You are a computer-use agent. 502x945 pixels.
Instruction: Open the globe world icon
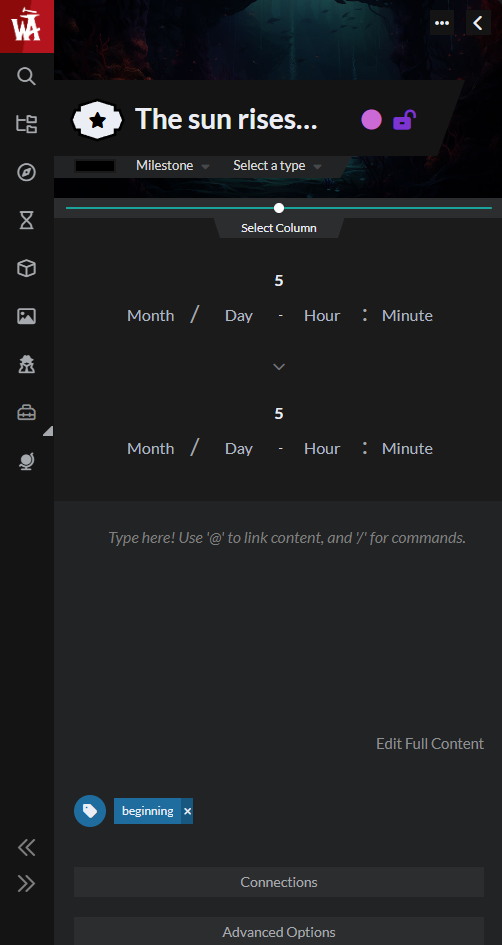point(27,461)
